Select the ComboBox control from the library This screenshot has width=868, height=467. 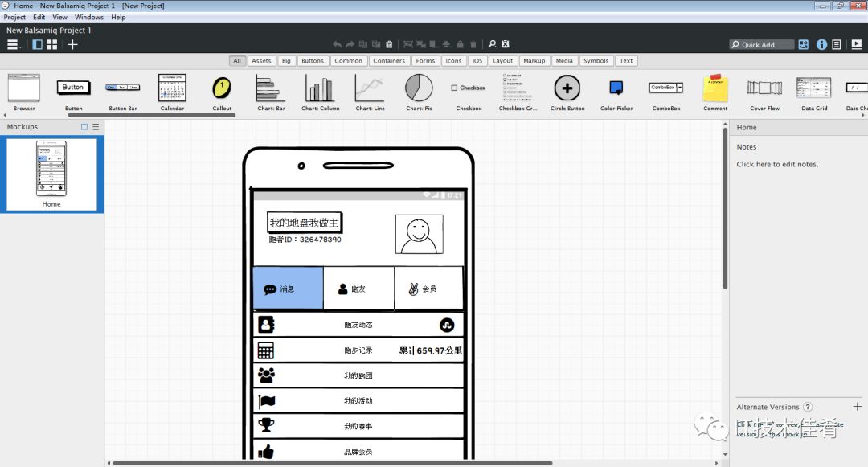click(x=665, y=90)
